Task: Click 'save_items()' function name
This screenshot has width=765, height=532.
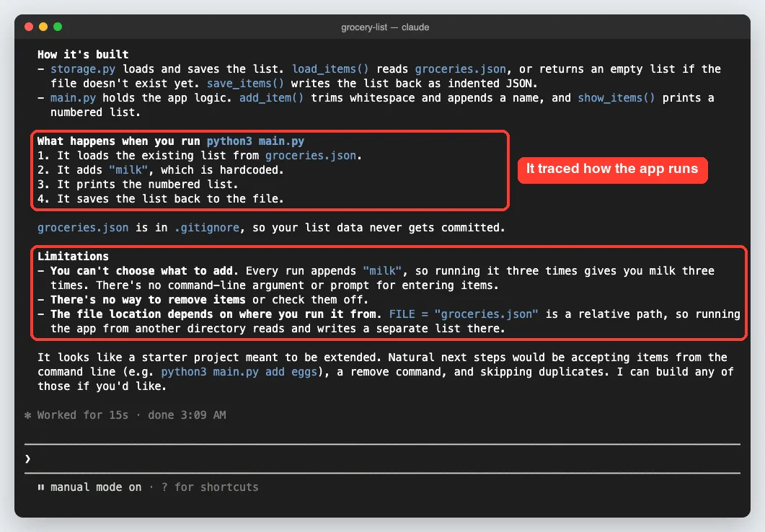Action: click(x=245, y=84)
